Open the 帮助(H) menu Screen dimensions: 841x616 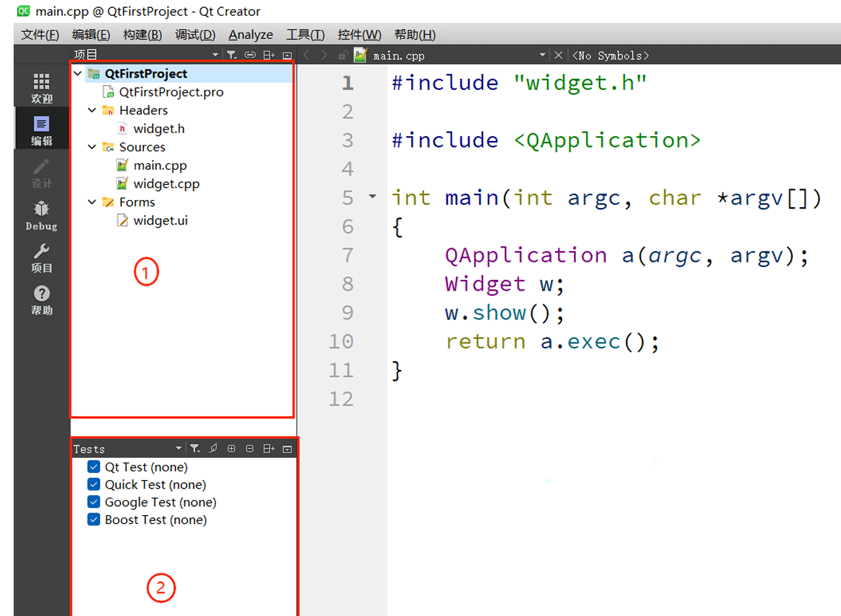pos(415,35)
